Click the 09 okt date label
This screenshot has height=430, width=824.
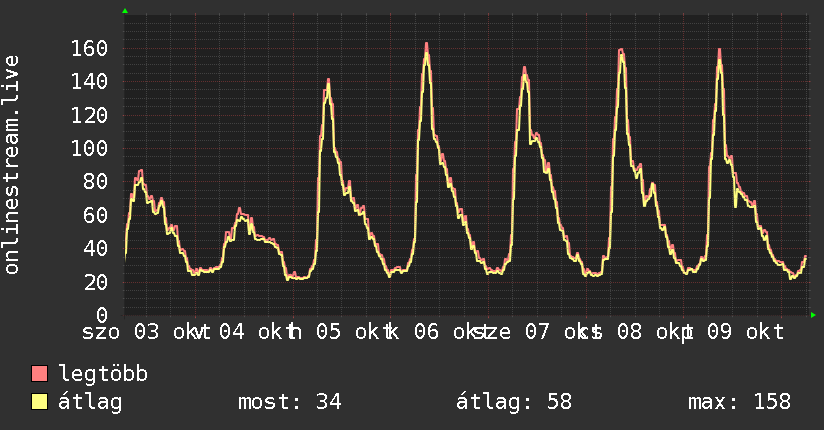click(x=746, y=332)
